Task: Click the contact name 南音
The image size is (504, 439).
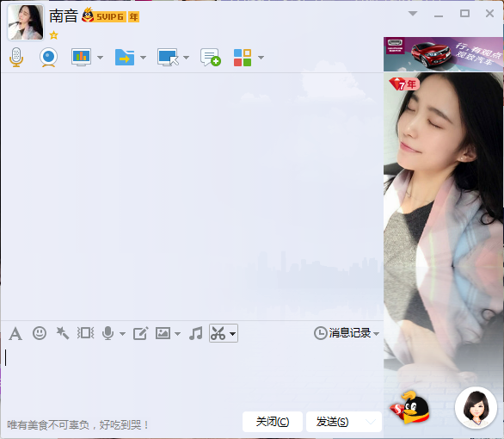Action: point(64,16)
